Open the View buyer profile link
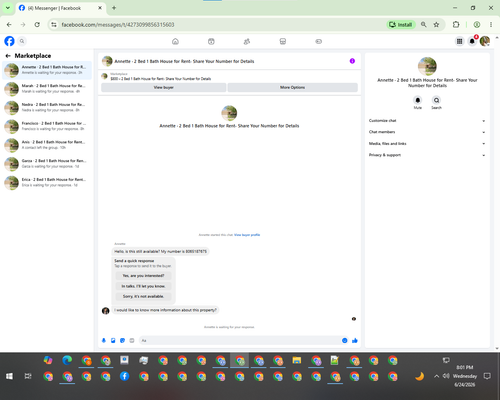 (x=247, y=235)
